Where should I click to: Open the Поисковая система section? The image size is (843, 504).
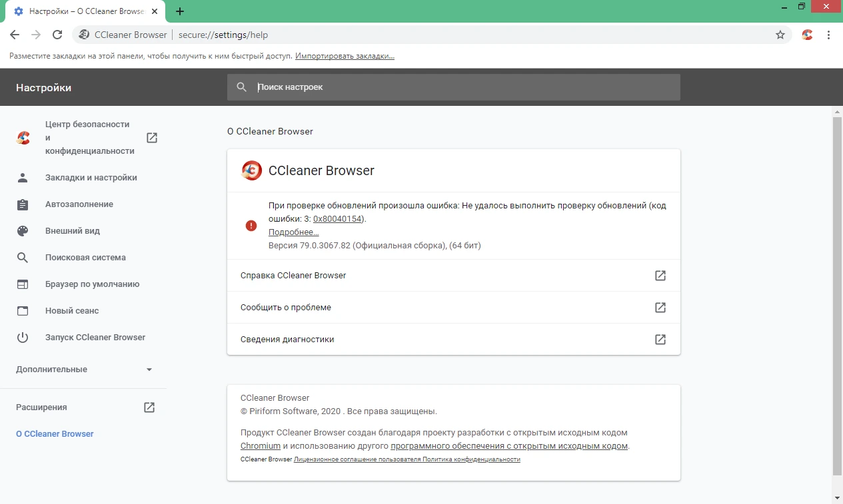point(83,258)
